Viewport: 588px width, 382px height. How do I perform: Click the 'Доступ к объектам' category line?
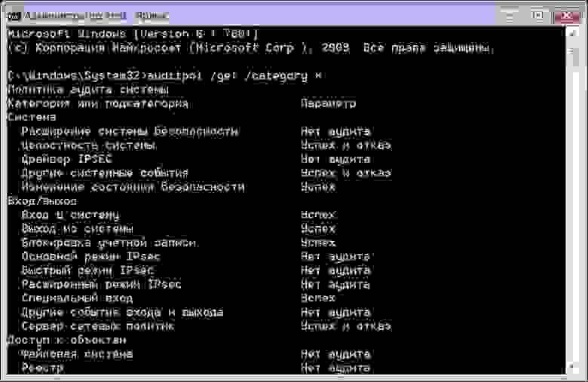[67, 341]
